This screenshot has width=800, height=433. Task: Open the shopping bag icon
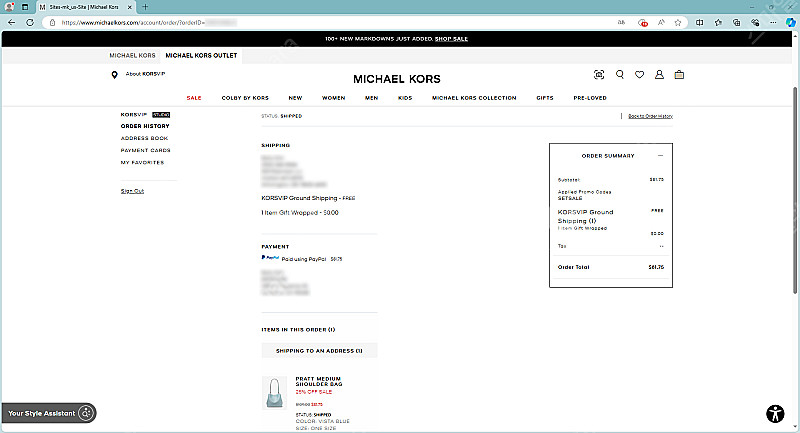tap(679, 74)
